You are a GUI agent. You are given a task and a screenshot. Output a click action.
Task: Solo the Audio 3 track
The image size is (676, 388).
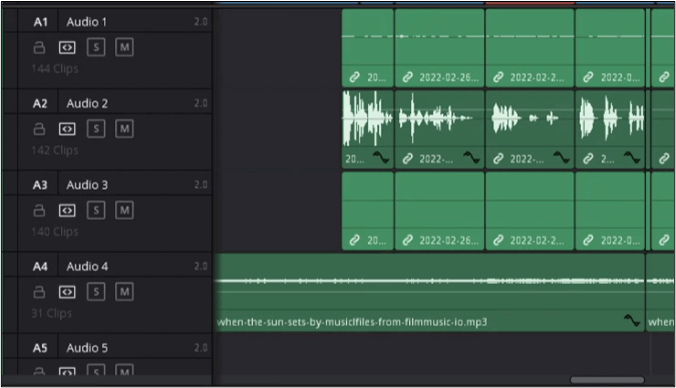pyautogui.click(x=96, y=210)
